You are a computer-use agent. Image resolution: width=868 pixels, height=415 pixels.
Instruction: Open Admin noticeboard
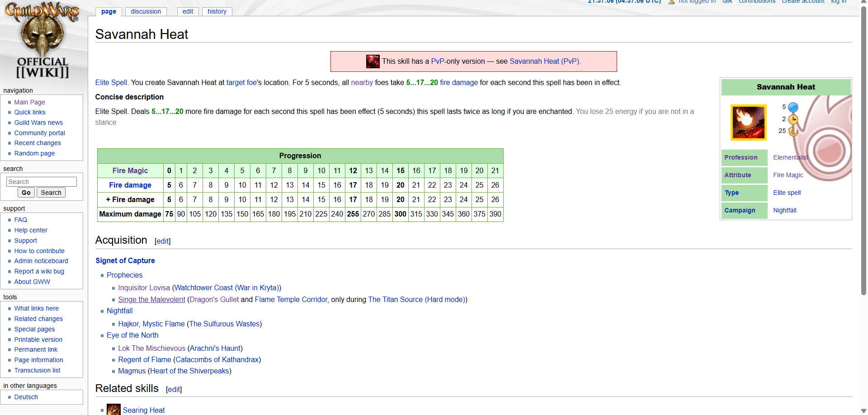click(x=41, y=261)
